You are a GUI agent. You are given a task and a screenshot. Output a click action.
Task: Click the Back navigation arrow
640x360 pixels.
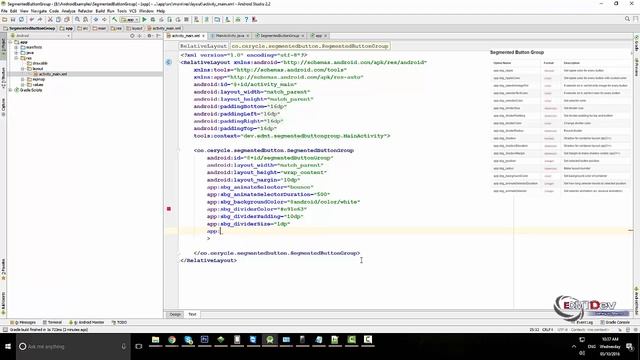click(x=96, y=20)
